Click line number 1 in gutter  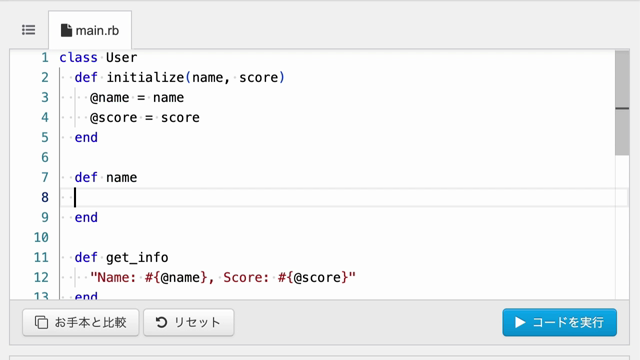(x=45, y=58)
